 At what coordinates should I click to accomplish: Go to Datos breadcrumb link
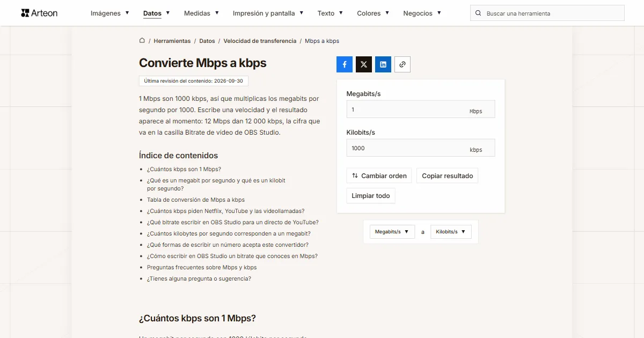pos(207,41)
